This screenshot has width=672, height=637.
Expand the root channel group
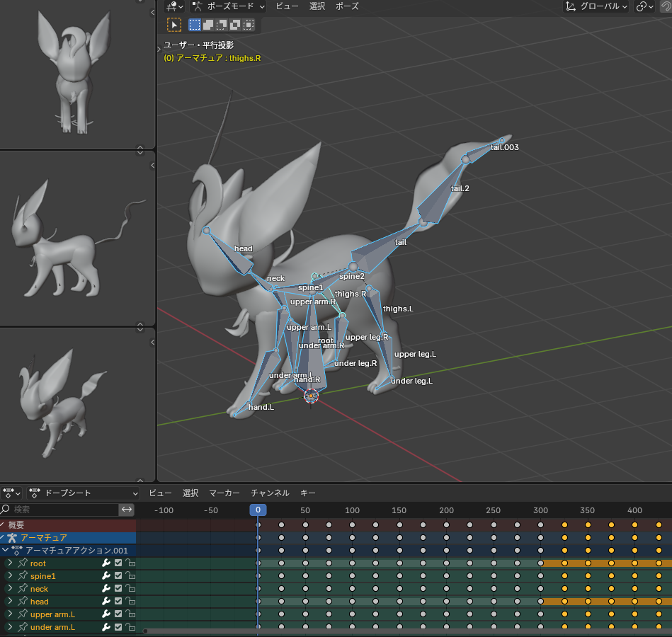coord(10,563)
